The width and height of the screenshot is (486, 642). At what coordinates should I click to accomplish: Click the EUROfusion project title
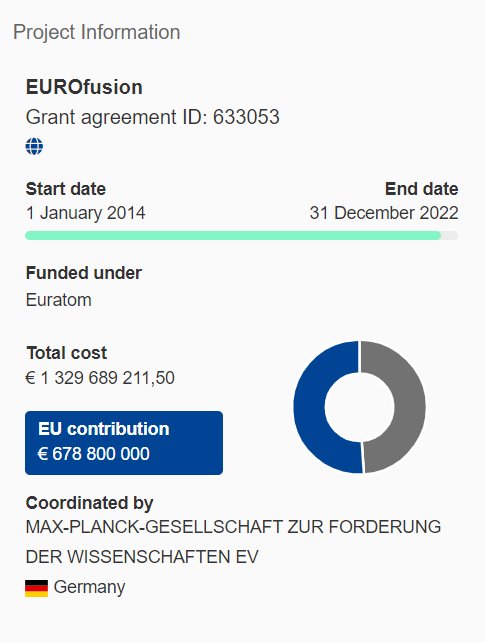point(84,87)
